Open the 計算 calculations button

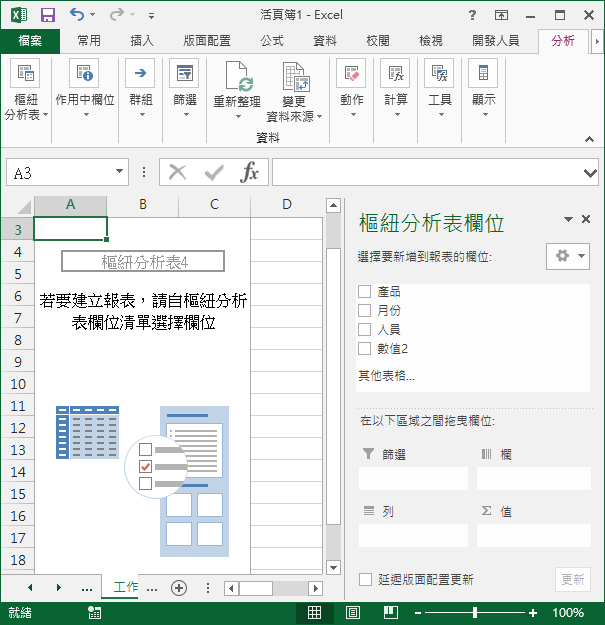(395, 88)
